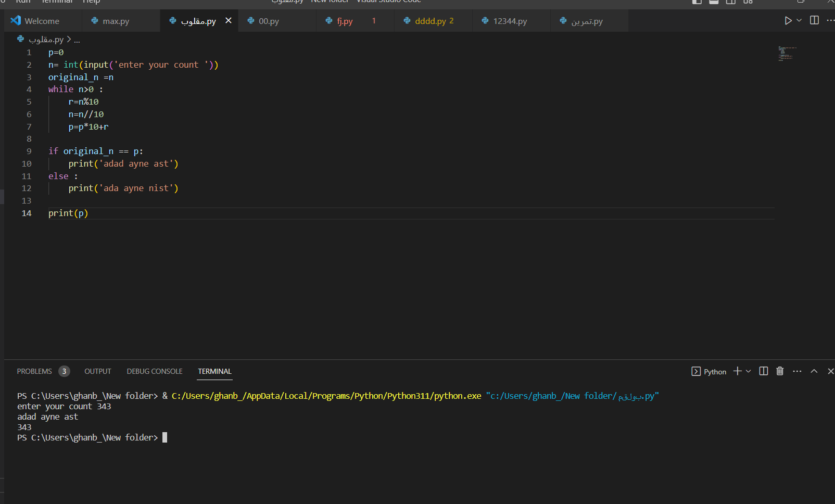Click terminal output 'enter your count 343'
This screenshot has width=835, height=504.
64,407
